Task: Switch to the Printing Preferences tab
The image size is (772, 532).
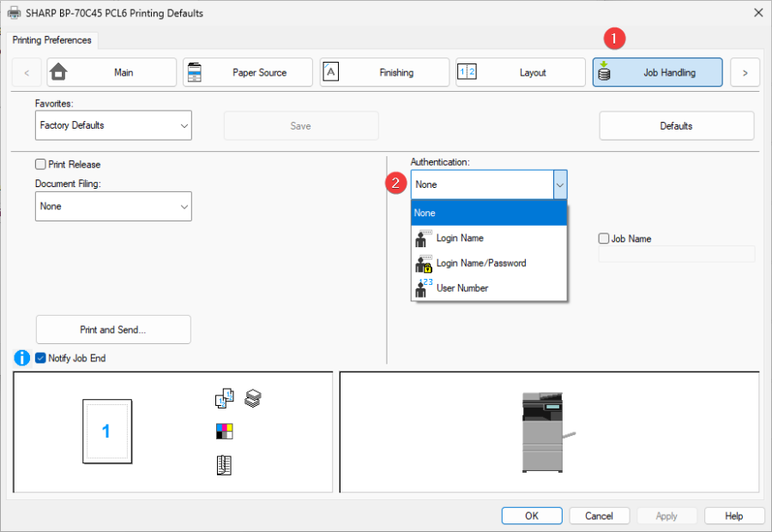Action: [51, 39]
